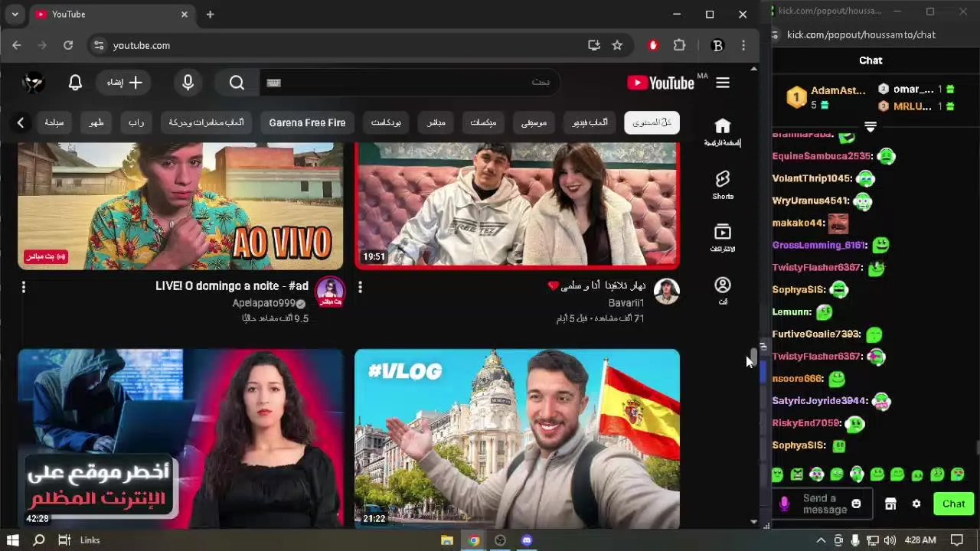Collapse the Kick chat gift leaderboard
This screenshot has width=980, height=551.
871,126
